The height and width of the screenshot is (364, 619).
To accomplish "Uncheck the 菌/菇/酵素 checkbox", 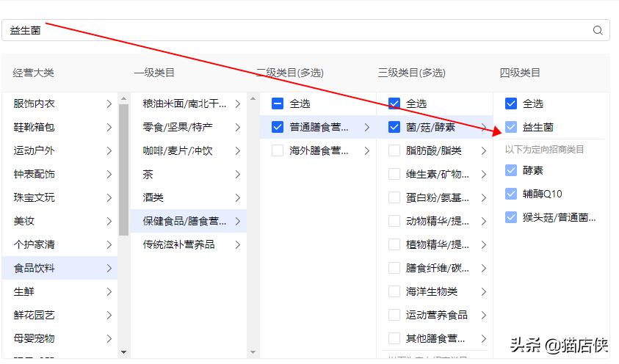I will (394, 127).
